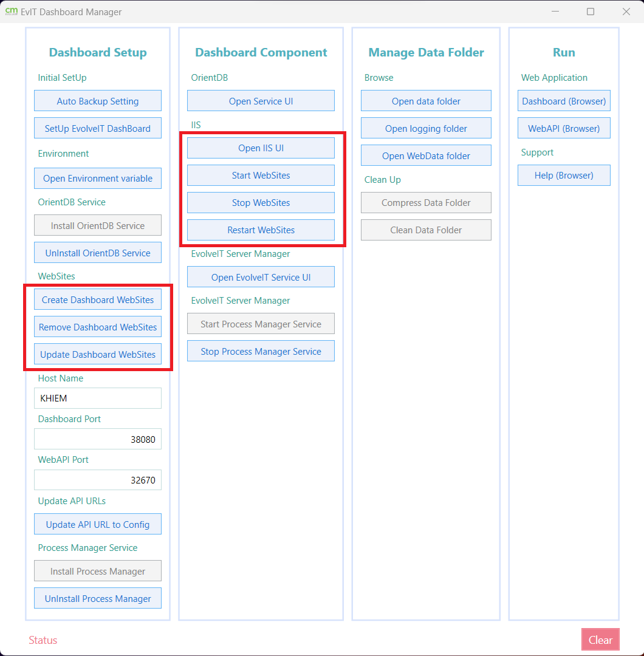This screenshot has width=644, height=656.
Task: Stop WebSites in IIS
Action: 261,202
